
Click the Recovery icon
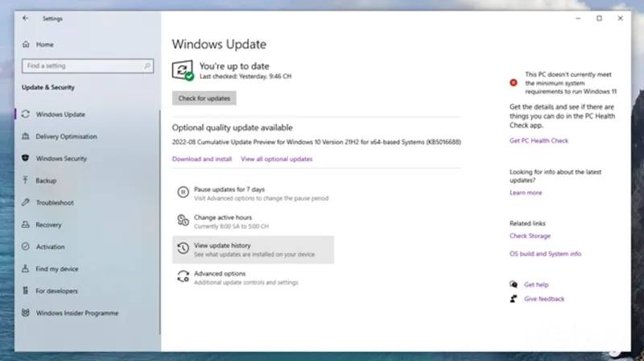pyautogui.click(x=26, y=225)
